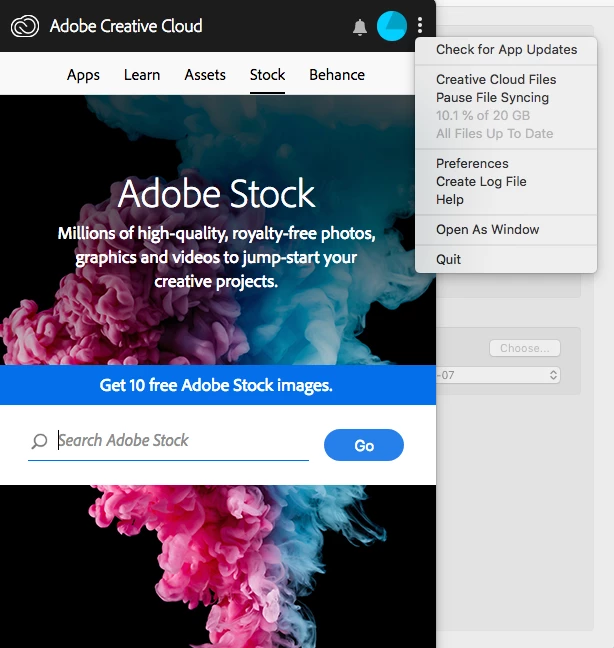Click the Choose... button in background window
Image resolution: width=614 pixels, height=648 pixels.
[525, 348]
